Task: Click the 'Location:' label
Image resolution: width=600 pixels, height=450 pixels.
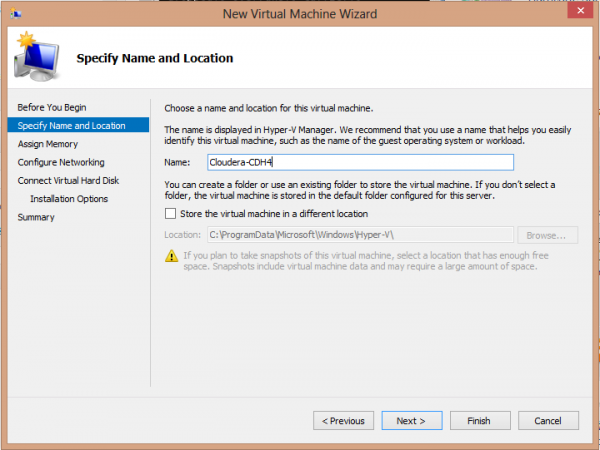Action: click(183, 235)
